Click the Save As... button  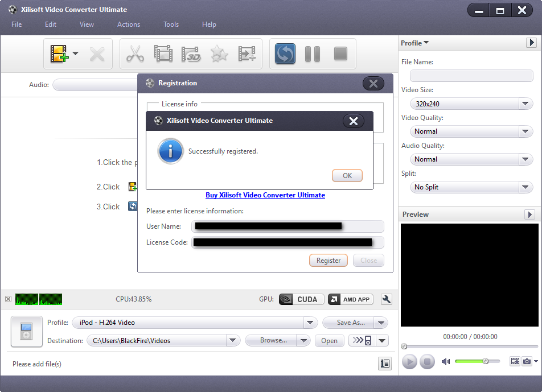coord(349,323)
